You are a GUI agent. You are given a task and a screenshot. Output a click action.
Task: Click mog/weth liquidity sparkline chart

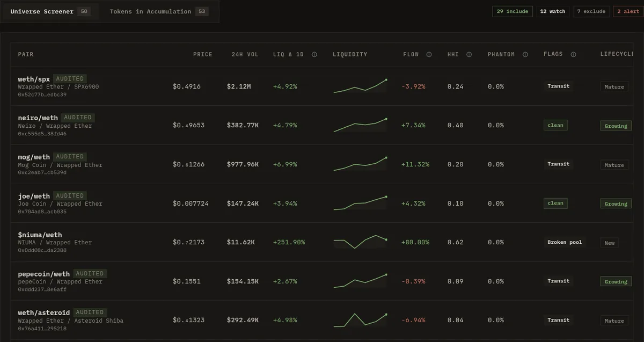[x=360, y=164]
